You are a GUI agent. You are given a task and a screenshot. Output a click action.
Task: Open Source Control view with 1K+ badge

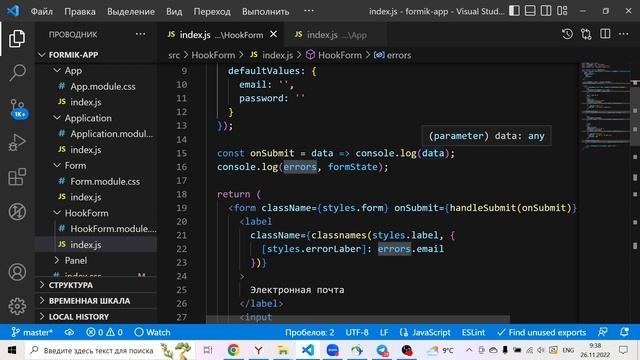click(18, 109)
